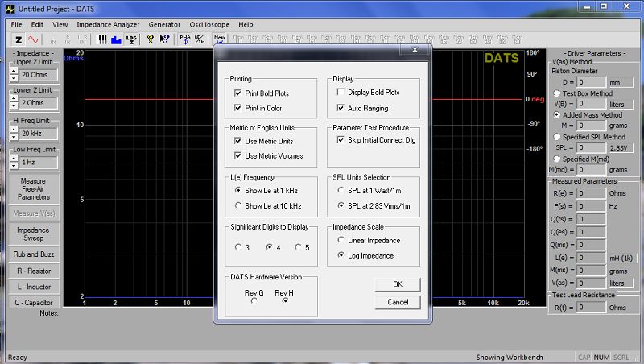The image size is (644, 364).
Task: Click the mm piston diameter unit selector
Action: [621, 83]
